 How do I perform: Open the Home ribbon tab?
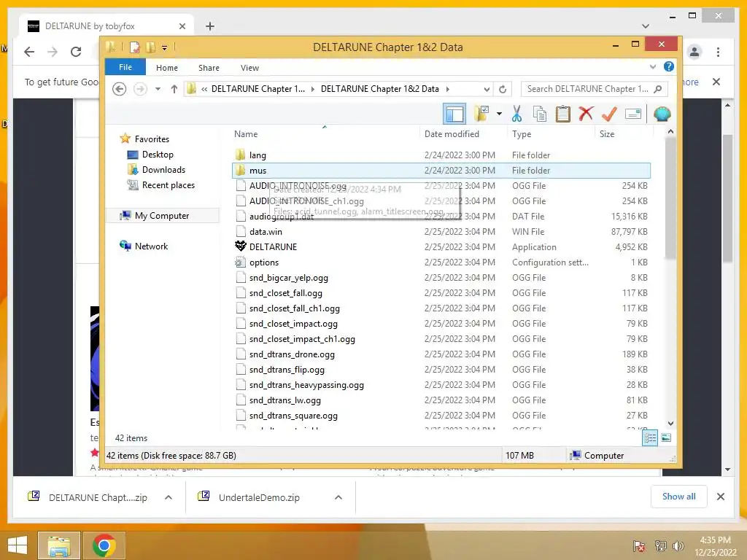click(x=167, y=68)
